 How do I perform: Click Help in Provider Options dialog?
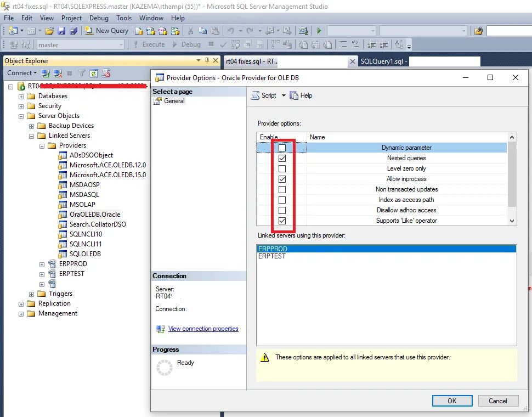click(x=301, y=95)
